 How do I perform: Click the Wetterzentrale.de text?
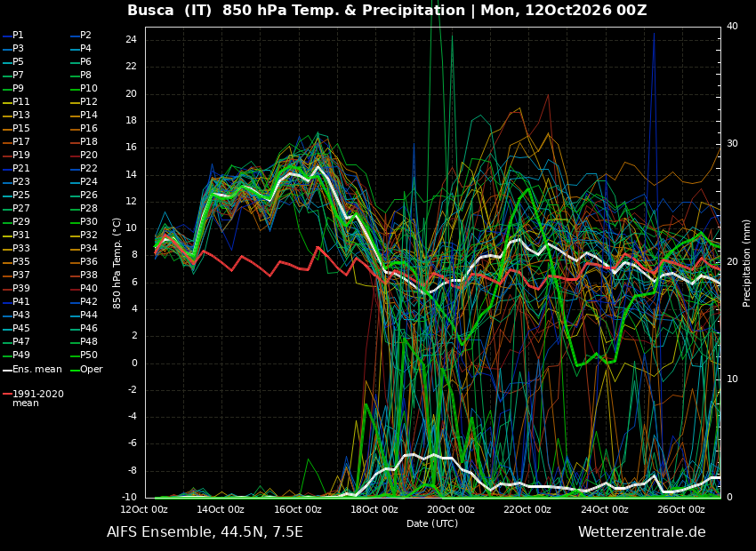click(x=642, y=532)
